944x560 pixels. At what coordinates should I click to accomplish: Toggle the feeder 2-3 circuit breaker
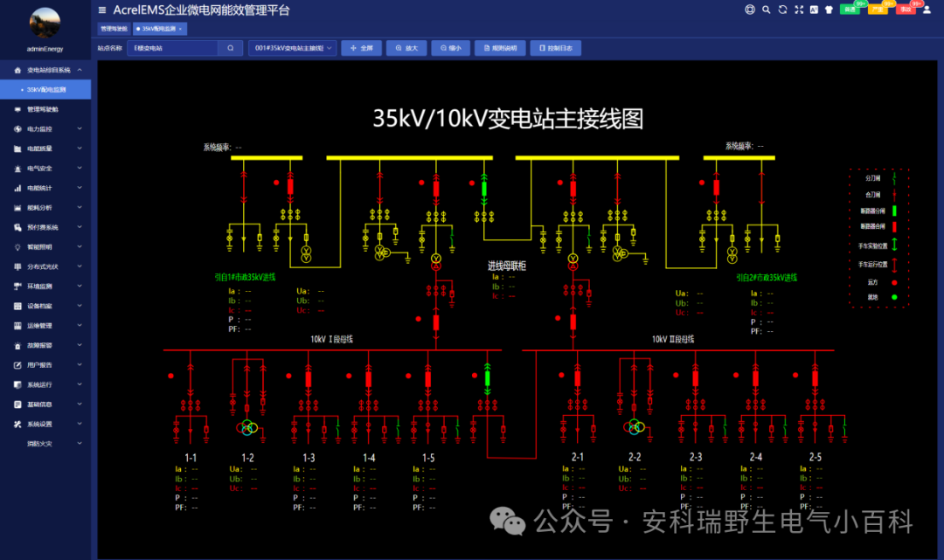pyautogui.click(x=696, y=378)
